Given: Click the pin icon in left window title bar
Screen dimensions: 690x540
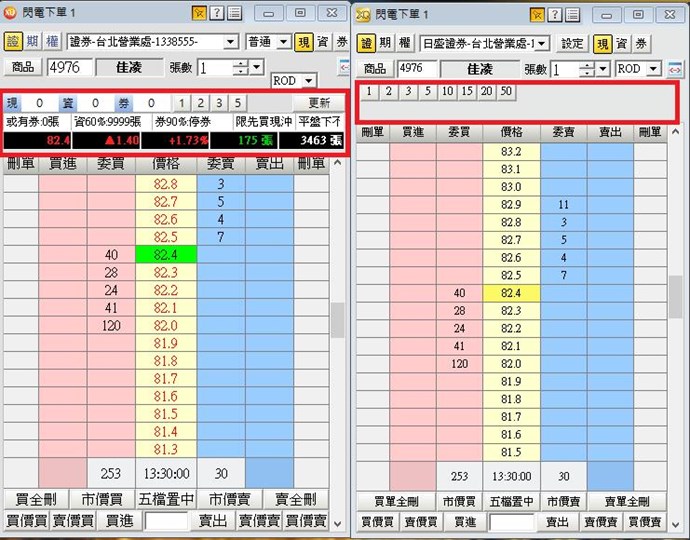Looking at the screenshot, I should [x=199, y=14].
